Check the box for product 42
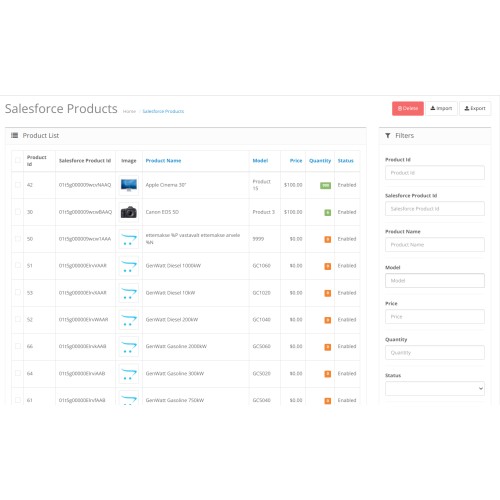Screen dimensions: 500x500 (x=18, y=185)
